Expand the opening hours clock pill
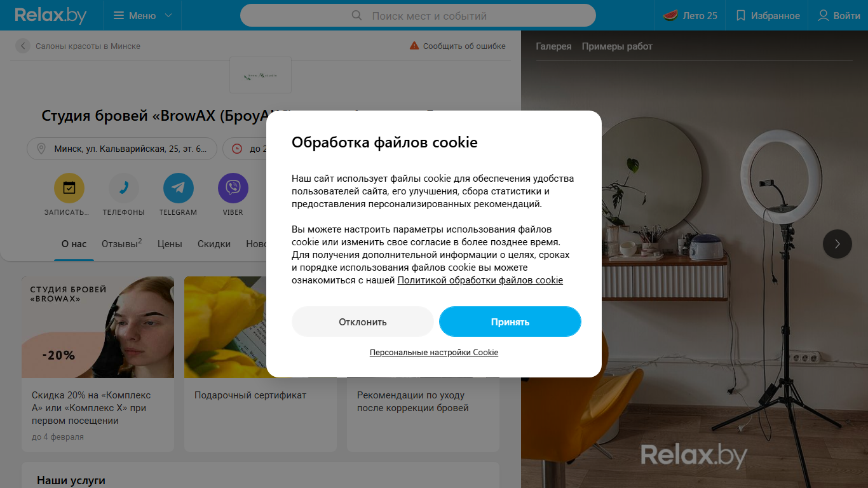The height and width of the screenshot is (488, 868). (245, 149)
